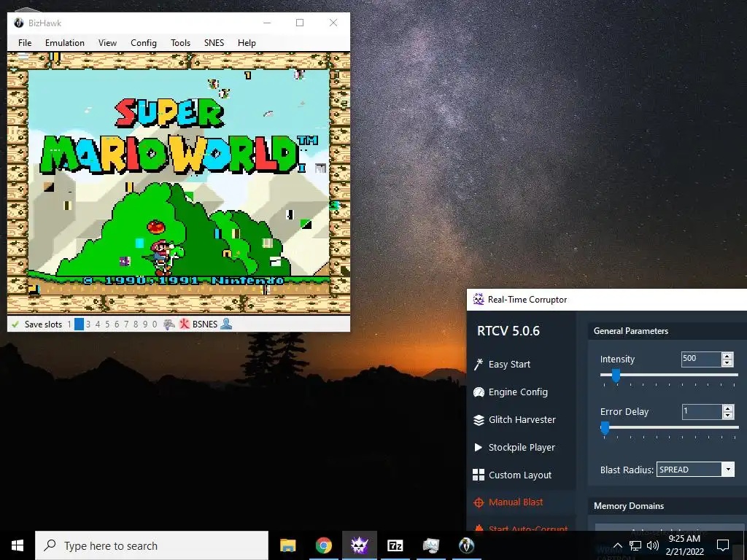This screenshot has width=747, height=560.
Task: Click the Easy Start wand icon
Action: (479, 365)
